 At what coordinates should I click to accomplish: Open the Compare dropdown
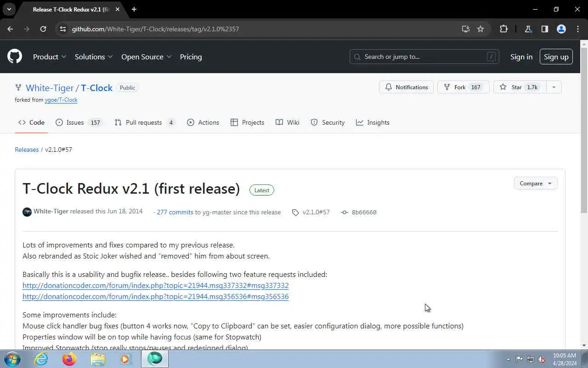coord(536,183)
